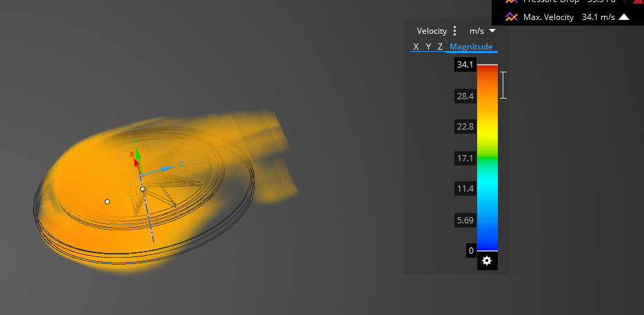Click the white upward triangle next to Max. Velocity

tap(624, 17)
